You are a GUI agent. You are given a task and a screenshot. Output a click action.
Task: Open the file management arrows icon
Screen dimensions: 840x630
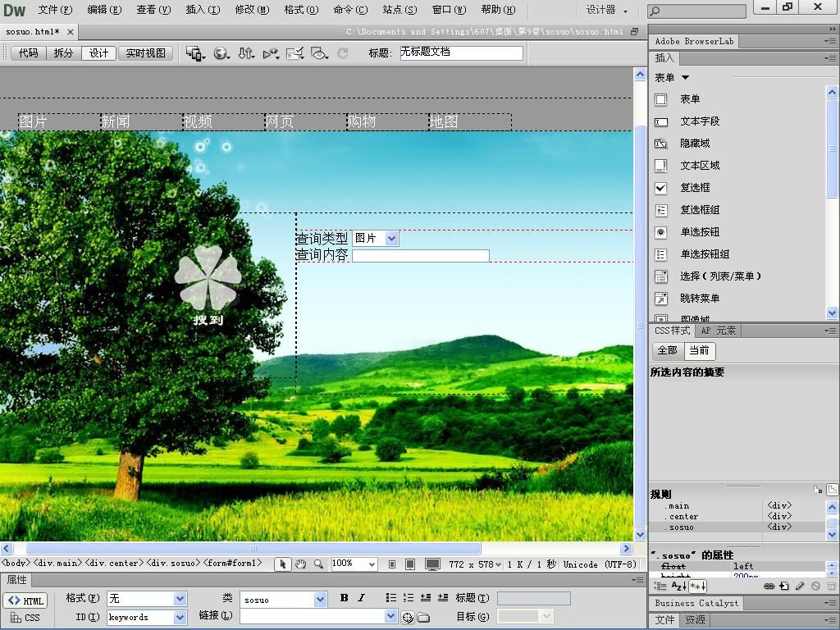246,53
